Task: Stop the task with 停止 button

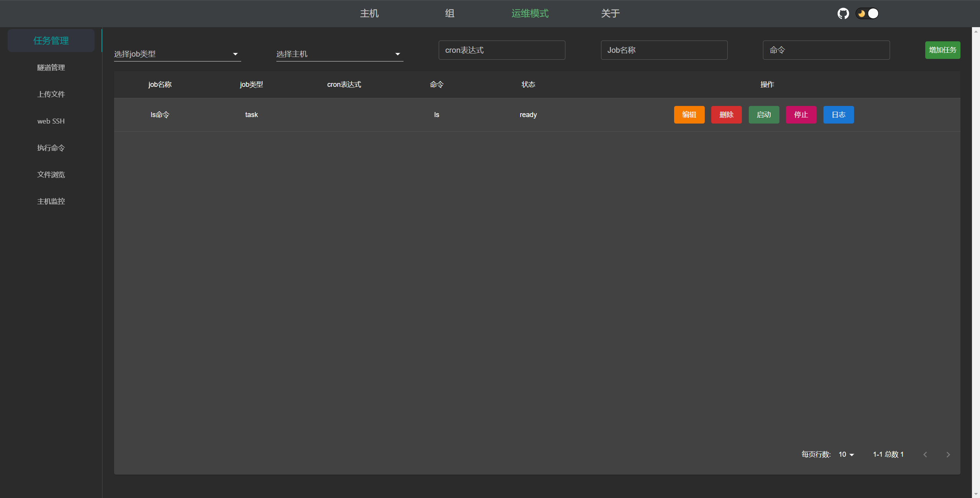Action: click(801, 115)
